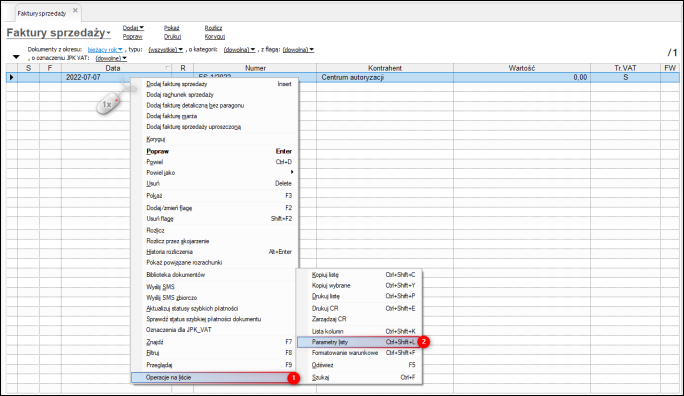
Task: Click the Numer column header
Action: (x=255, y=68)
